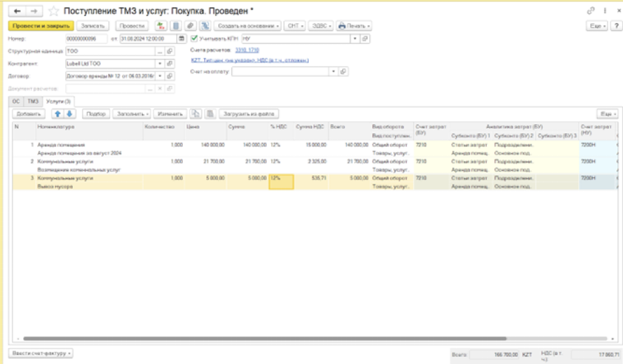Mark document as favorite with star icon
Screen dimensions: 623x364
[x=53, y=11]
